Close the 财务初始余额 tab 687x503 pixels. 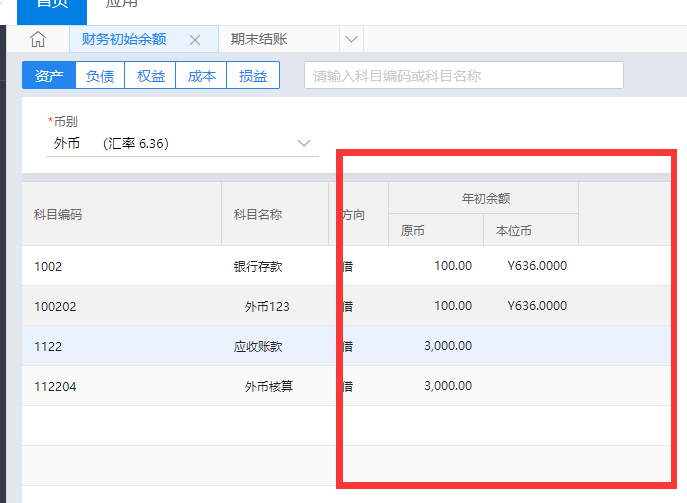(x=195, y=40)
